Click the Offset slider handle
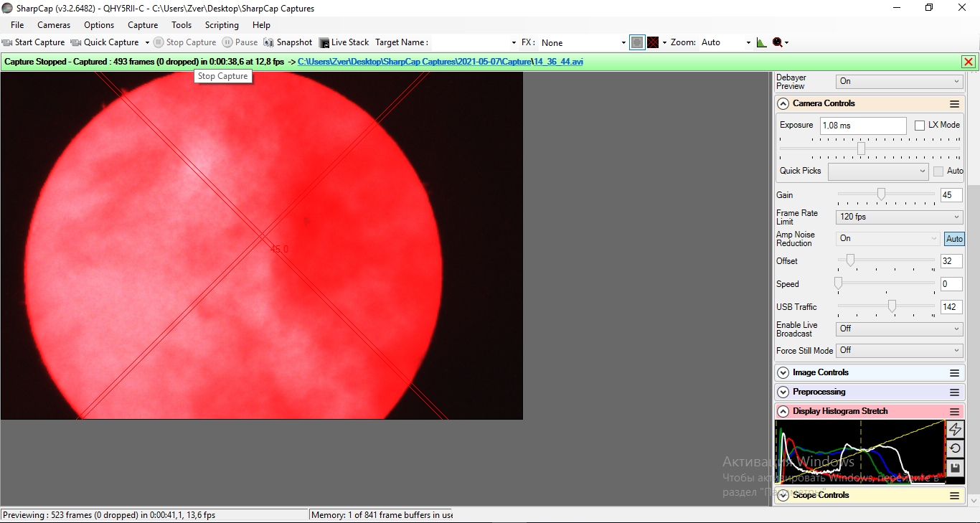Viewport: 980px width, 523px height. (850, 260)
